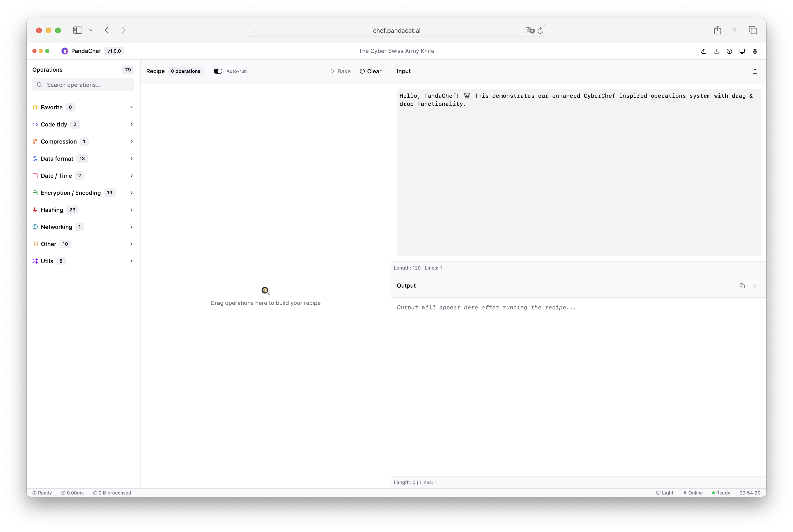Click the Date / Time calendar icon
The height and width of the screenshot is (532, 793).
click(x=35, y=176)
